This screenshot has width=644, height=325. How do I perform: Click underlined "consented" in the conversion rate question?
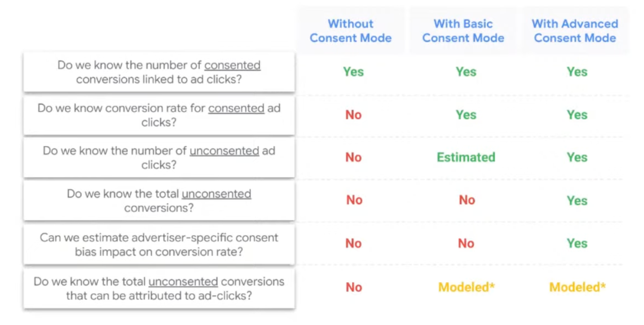[x=236, y=109]
